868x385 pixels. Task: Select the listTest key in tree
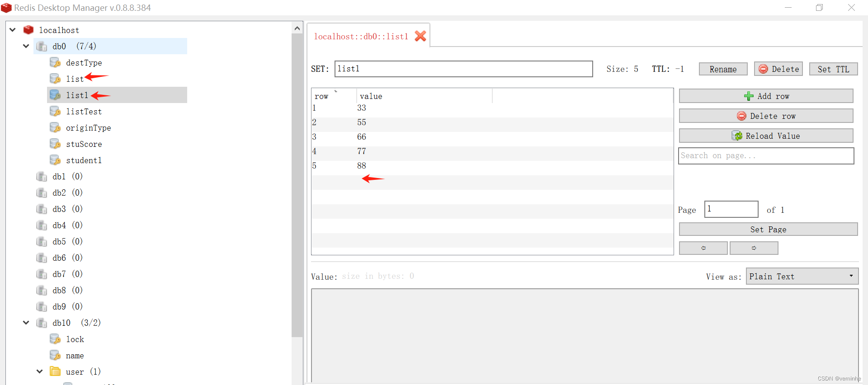[x=84, y=111]
